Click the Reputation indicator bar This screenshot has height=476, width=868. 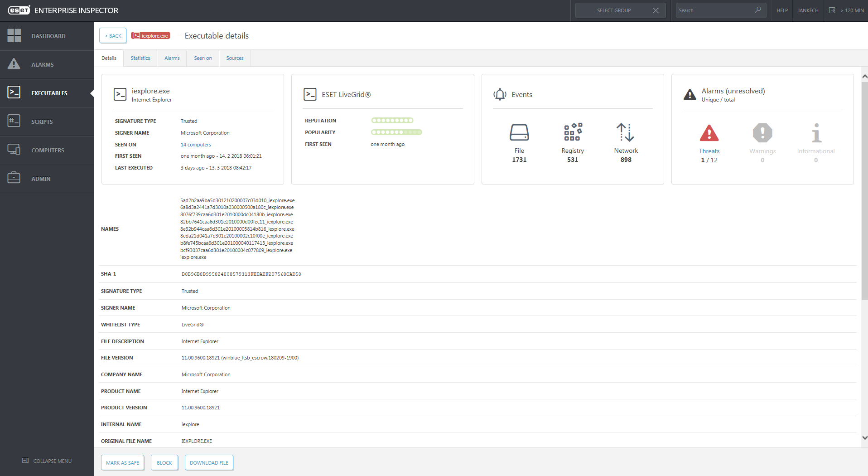(x=392, y=120)
